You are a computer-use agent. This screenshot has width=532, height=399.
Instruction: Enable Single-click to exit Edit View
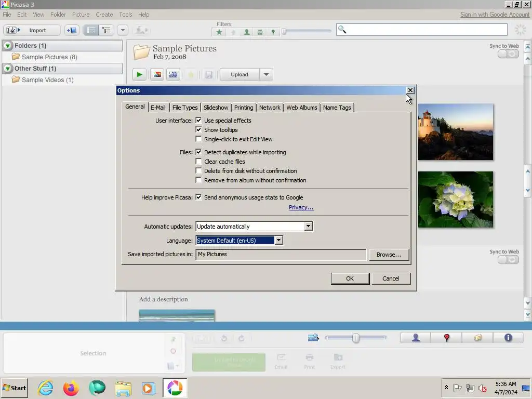(198, 139)
